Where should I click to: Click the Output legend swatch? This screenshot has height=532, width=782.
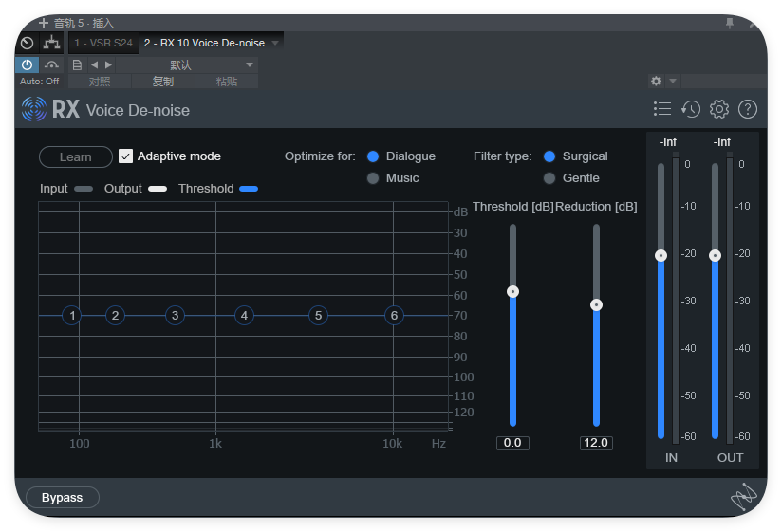tap(158, 189)
